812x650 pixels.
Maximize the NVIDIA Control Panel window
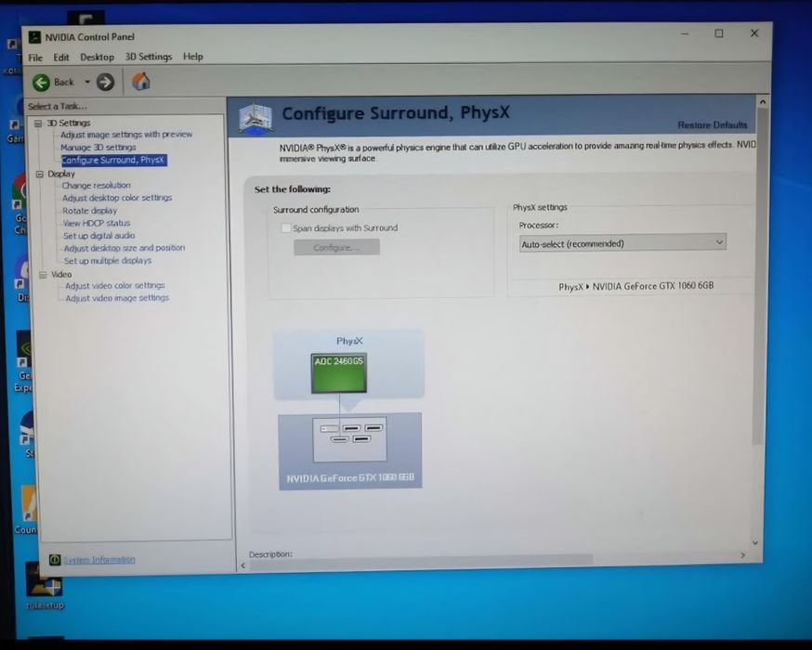pos(719,33)
